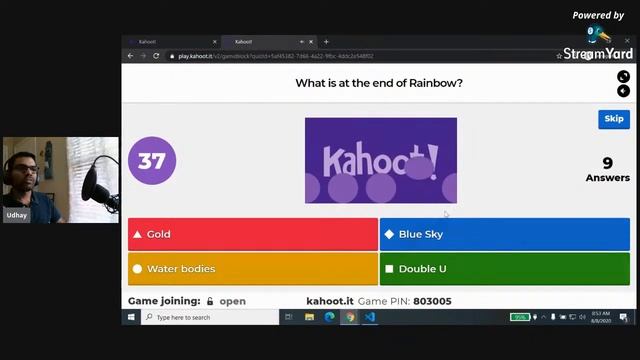Click the 37 countdown timer circle
Image resolution: width=640 pixels, height=360 pixels.
coord(152,160)
